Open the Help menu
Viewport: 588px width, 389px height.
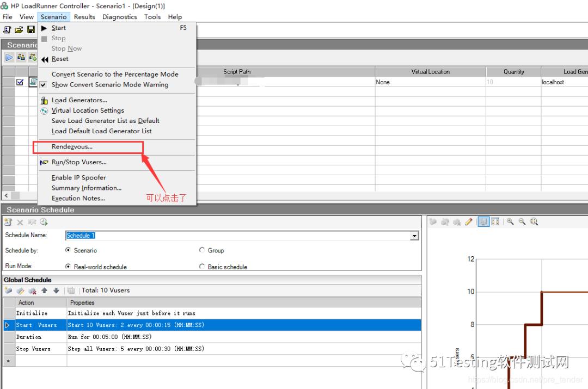pyautogui.click(x=175, y=17)
